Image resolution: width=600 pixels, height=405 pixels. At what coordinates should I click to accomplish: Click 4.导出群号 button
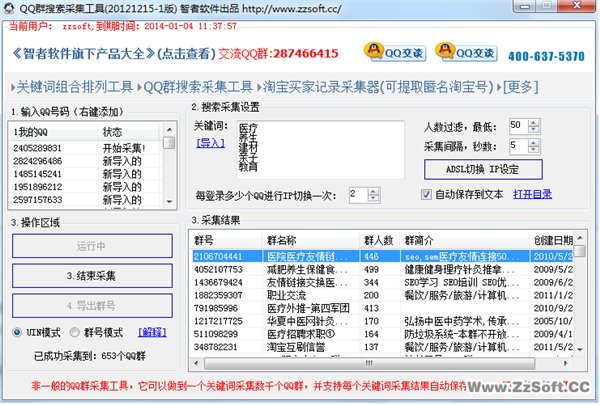[x=92, y=305]
